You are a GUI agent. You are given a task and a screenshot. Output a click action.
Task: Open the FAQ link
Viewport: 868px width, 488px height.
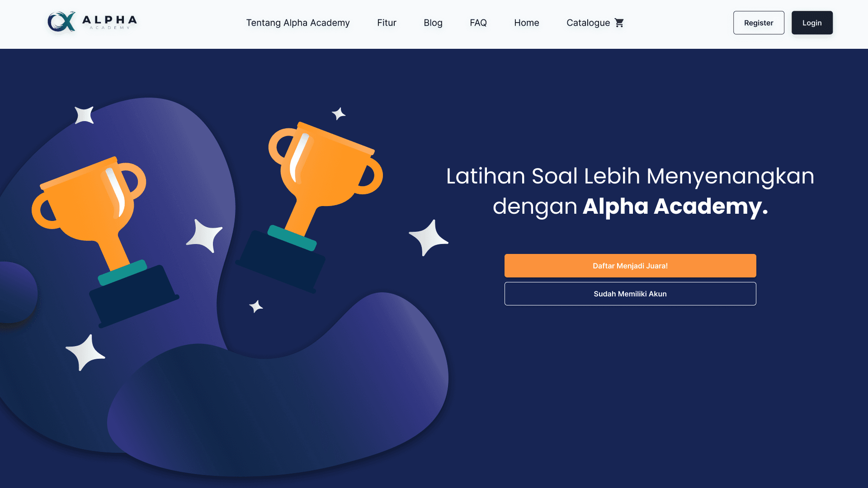(478, 23)
